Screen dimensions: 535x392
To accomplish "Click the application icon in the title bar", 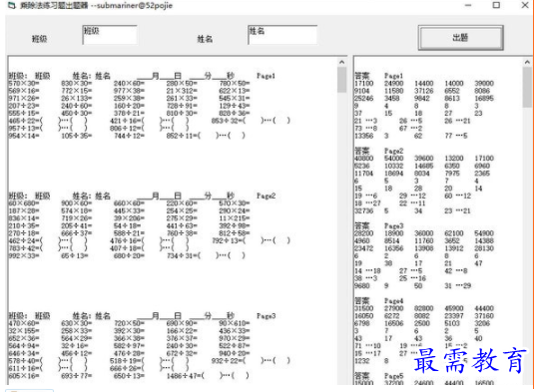I will pos(12,5).
